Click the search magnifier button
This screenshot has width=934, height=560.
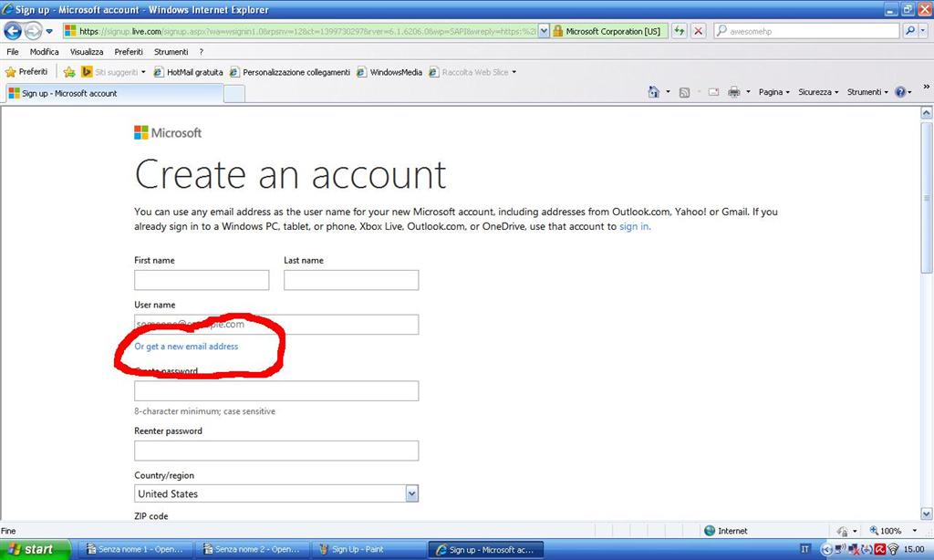[909, 30]
